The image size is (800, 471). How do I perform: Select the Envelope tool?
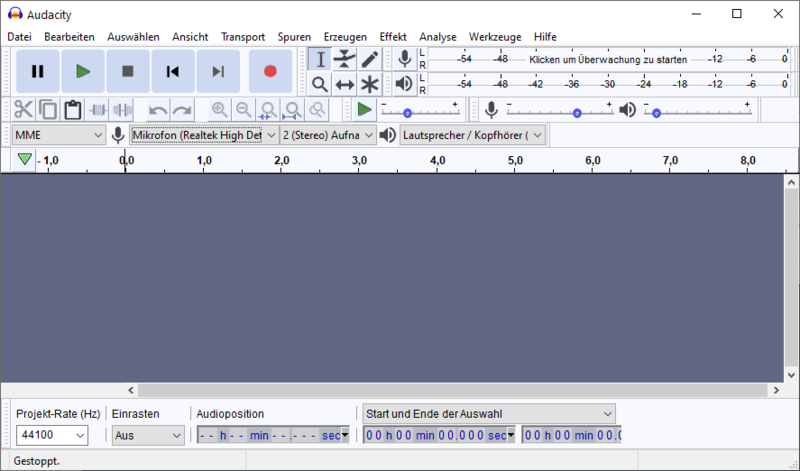coord(345,59)
